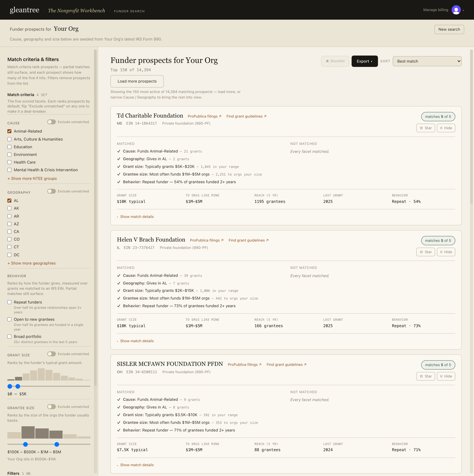Hide the Td Charitable Foundation prospect
This screenshot has width=474, height=476.
click(x=446, y=128)
